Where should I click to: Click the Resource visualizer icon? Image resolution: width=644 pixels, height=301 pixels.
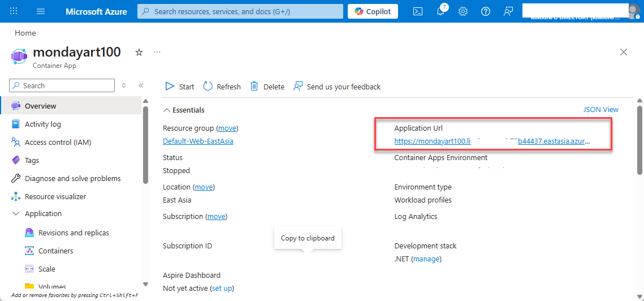[x=16, y=196]
